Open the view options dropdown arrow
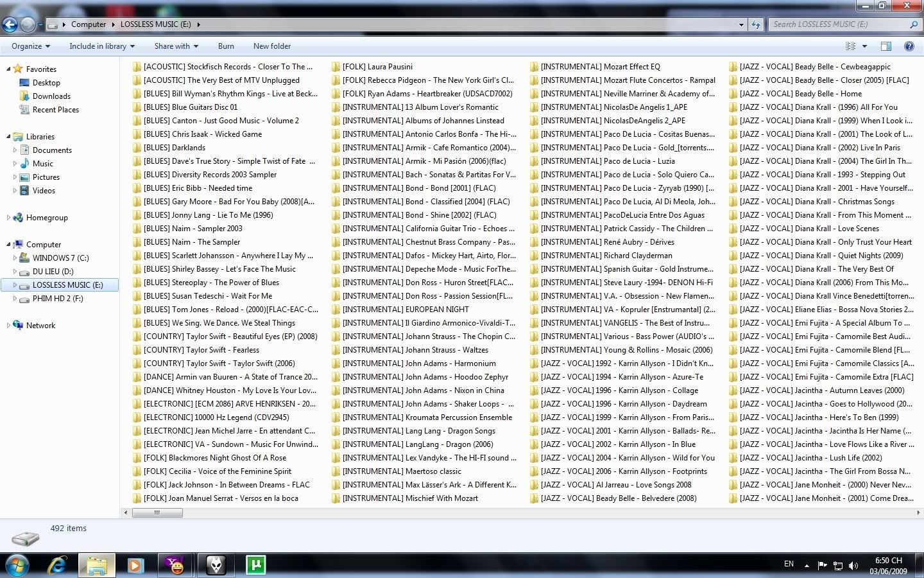Screen dimensions: 924x578 [x=864, y=46]
